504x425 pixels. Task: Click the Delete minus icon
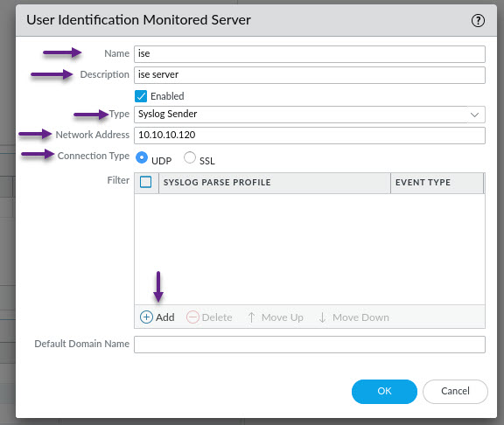tap(192, 317)
